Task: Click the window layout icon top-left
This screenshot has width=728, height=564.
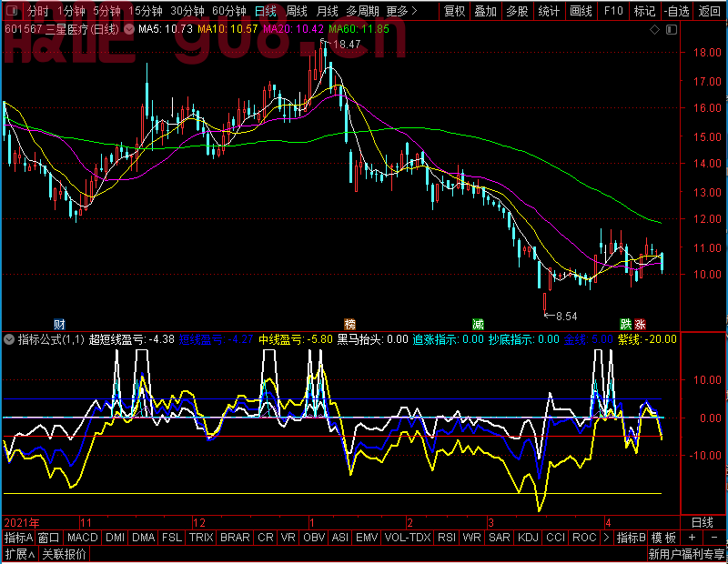Action: click(12, 10)
